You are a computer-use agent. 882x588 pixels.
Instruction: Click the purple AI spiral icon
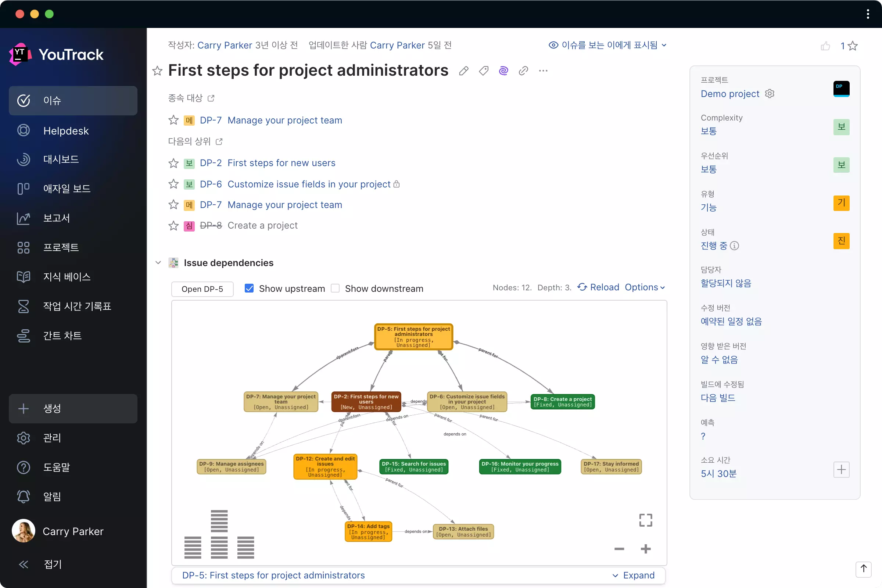click(503, 71)
